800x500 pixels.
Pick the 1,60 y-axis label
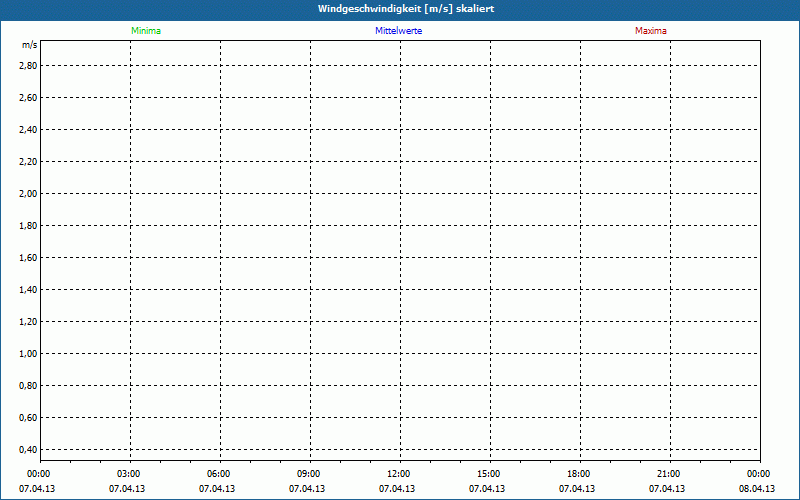pyautogui.click(x=28, y=257)
